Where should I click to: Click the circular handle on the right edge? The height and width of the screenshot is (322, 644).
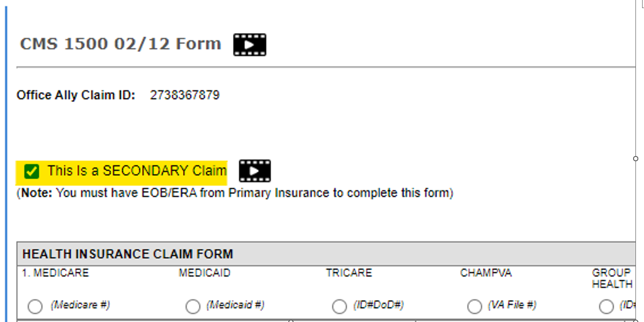(x=635, y=158)
